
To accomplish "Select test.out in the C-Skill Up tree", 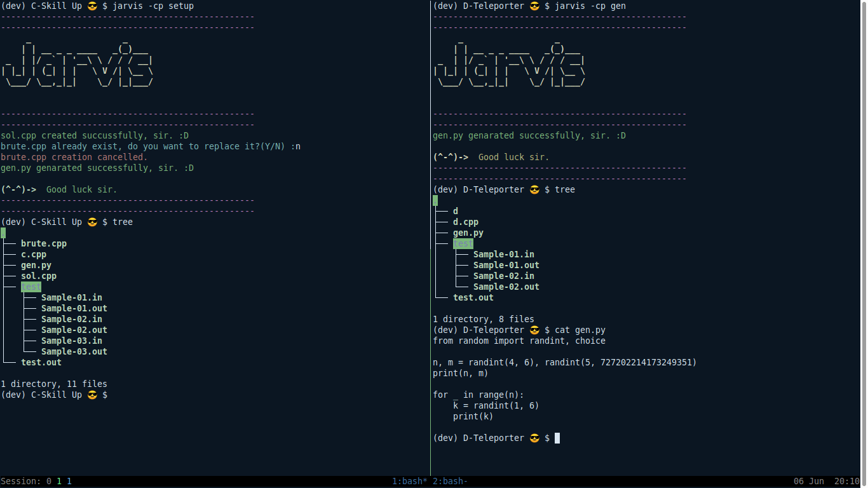I will point(41,362).
